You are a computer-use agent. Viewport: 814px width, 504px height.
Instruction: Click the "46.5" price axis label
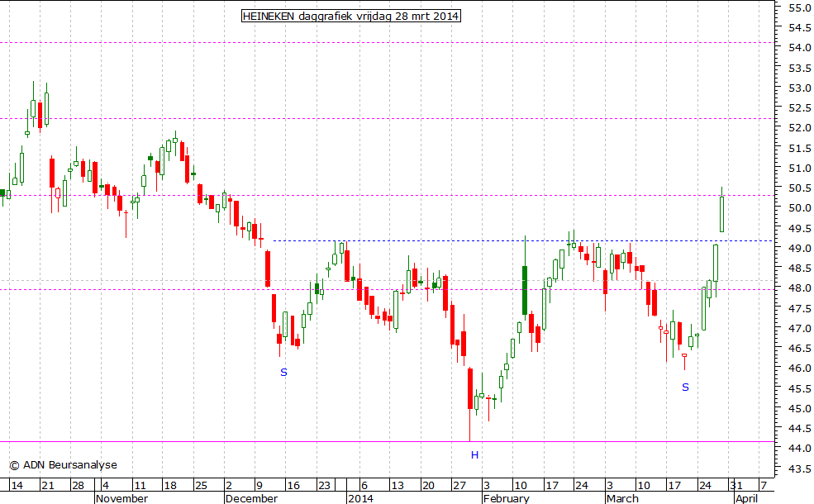tap(800, 349)
